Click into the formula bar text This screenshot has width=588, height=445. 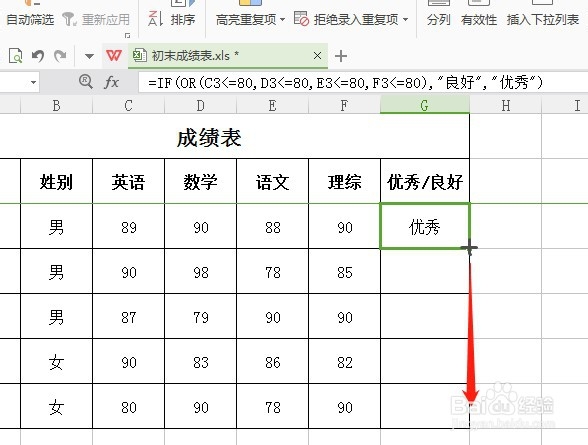click(345, 82)
